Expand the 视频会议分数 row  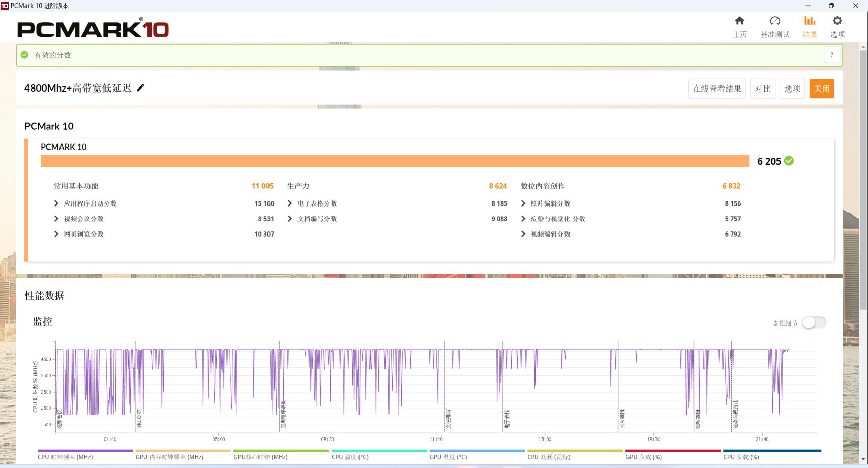point(56,219)
